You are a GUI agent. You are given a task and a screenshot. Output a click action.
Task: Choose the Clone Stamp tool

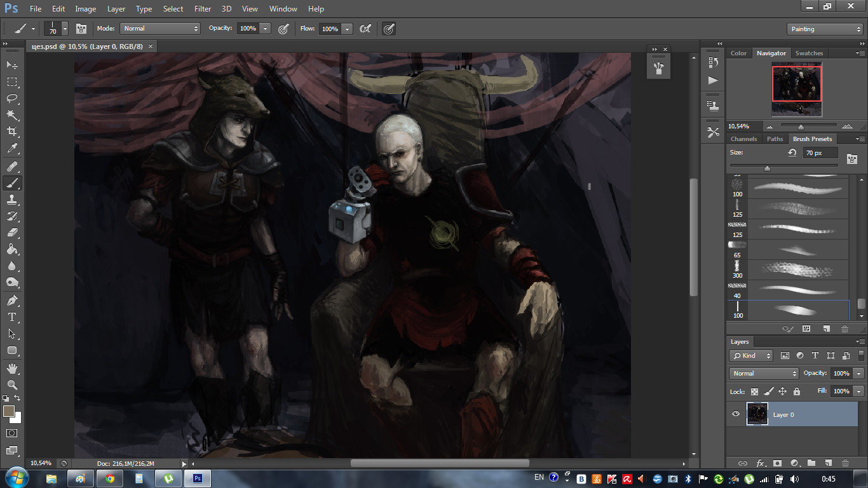tap(12, 200)
